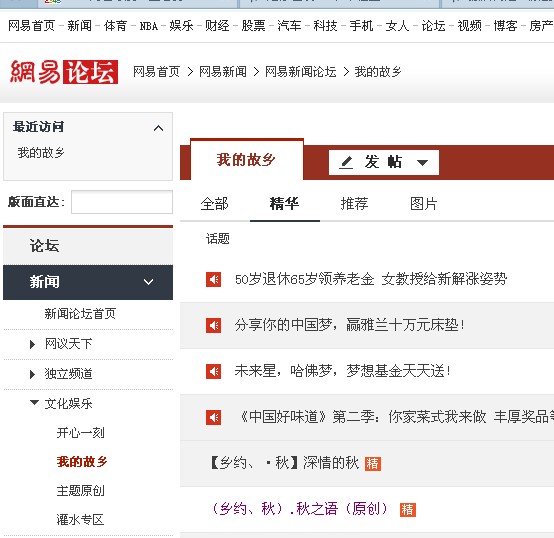The image size is (554, 538).
Task: Click the 我的故乡 board tab header
Action: (x=247, y=160)
